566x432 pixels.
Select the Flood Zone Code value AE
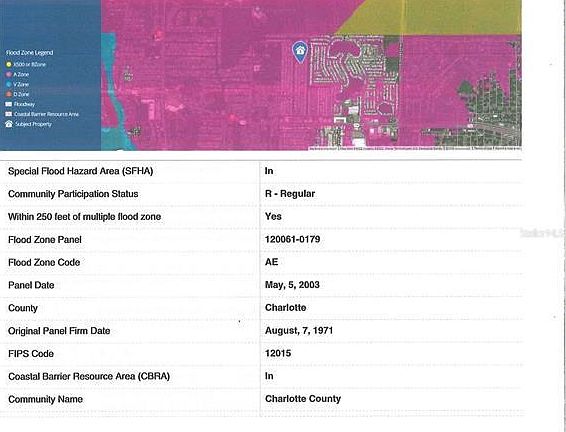tap(271, 262)
